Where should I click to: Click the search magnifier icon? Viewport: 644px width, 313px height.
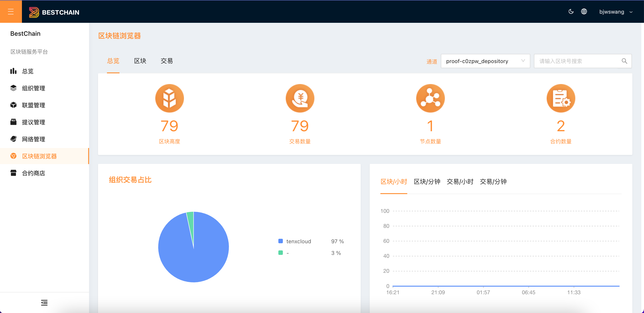624,61
